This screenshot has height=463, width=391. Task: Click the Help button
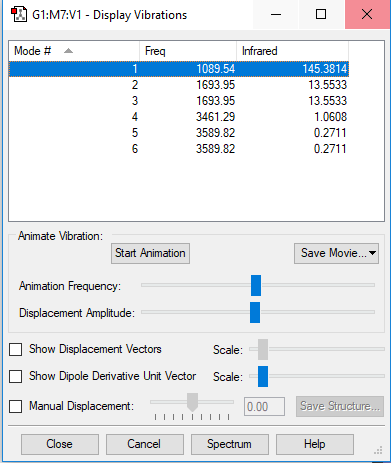tap(315, 444)
